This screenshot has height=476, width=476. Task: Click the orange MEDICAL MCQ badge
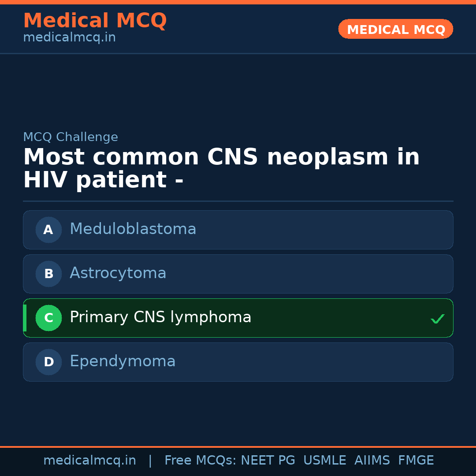pos(395,29)
